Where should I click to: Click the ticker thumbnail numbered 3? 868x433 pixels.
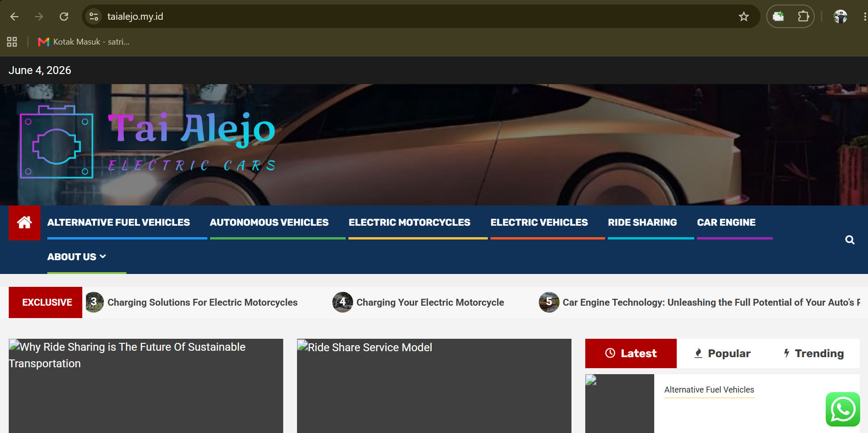(94, 302)
